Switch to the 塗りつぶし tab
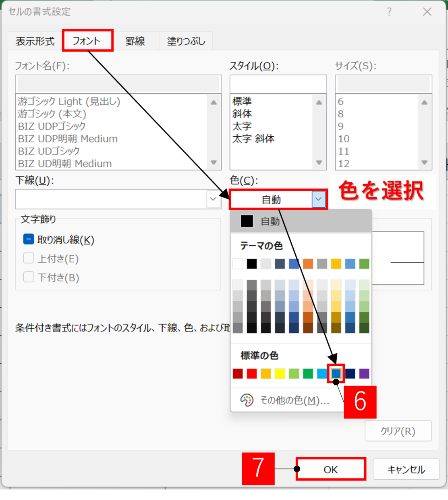Image resolution: width=448 pixels, height=500 pixels. point(186,41)
